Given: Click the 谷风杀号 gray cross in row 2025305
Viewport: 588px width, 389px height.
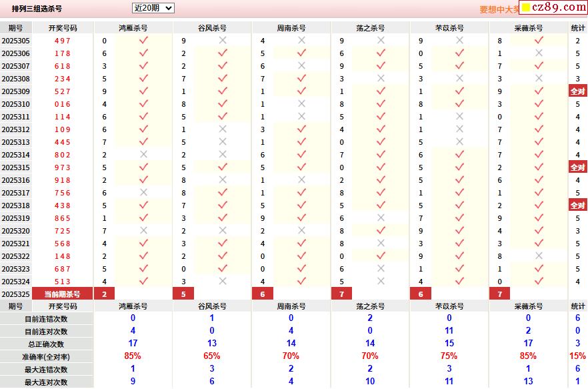Looking at the screenshot, I should point(223,40).
